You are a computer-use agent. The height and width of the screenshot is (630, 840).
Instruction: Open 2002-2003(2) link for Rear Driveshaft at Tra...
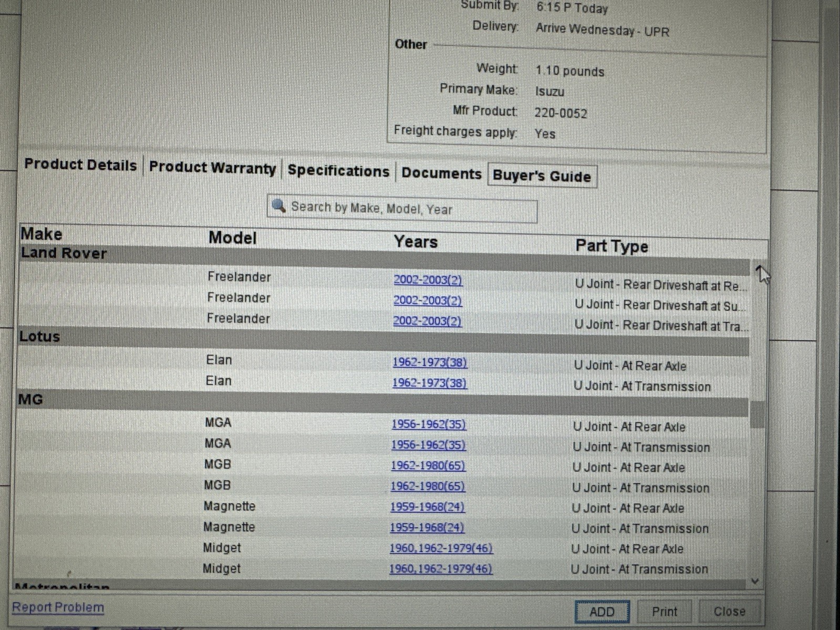pyautogui.click(x=427, y=321)
